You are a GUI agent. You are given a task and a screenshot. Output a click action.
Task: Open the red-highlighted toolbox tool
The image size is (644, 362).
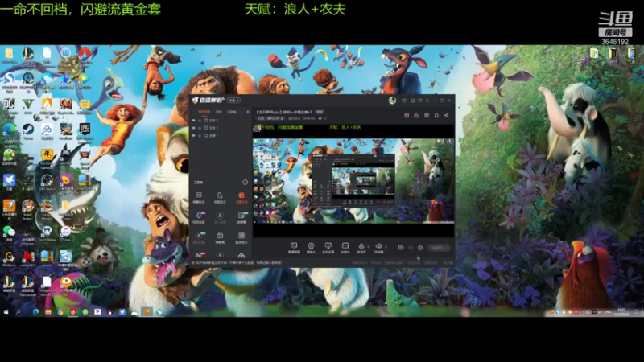tap(241, 197)
